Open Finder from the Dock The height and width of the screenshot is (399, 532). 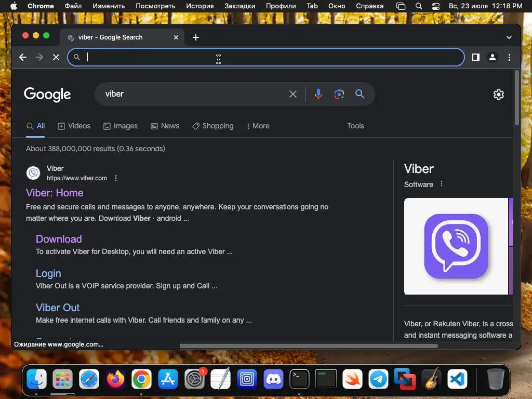pos(37,379)
